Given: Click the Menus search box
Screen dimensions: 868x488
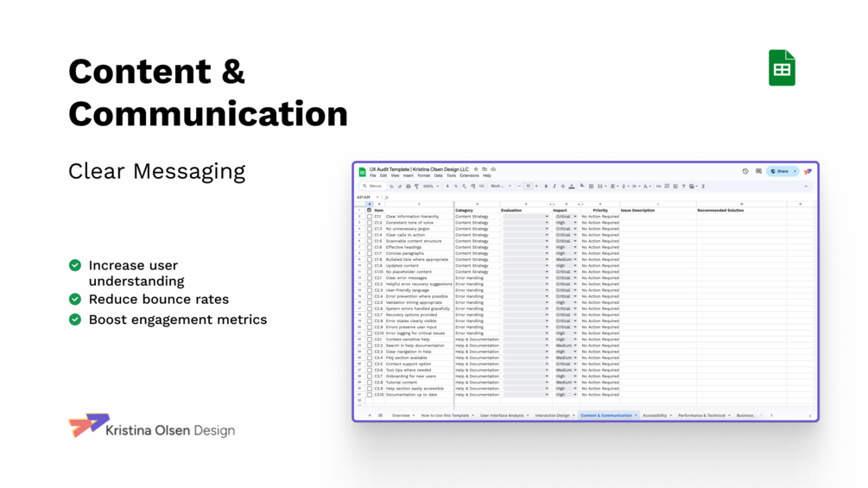Looking at the screenshot, I should [x=374, y=186].
